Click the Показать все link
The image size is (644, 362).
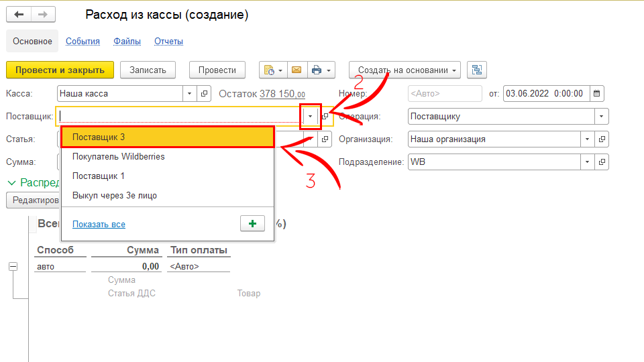click(x=99, y=225)
